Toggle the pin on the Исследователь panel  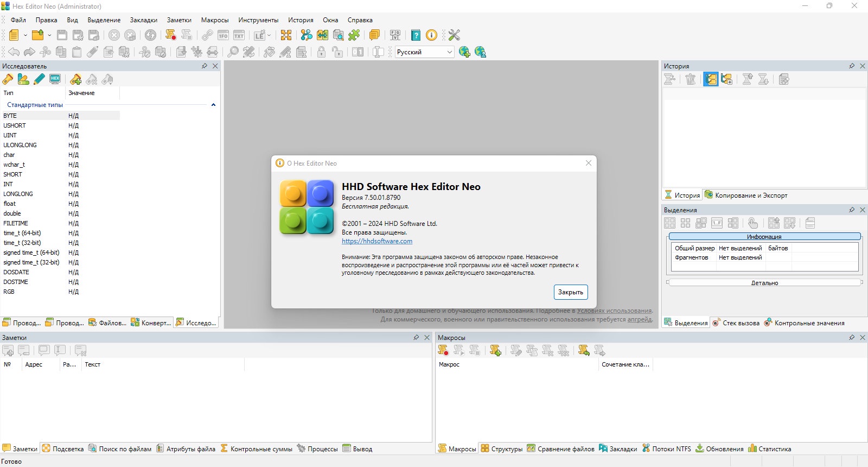205,66
